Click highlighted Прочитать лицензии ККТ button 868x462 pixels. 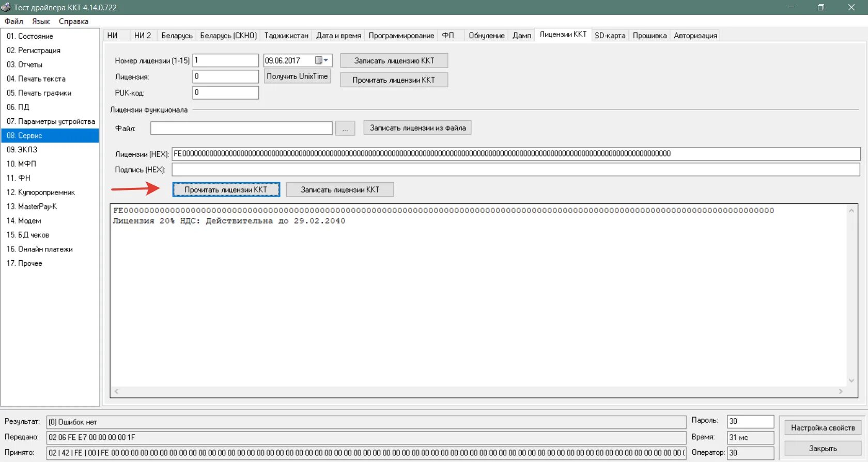pyautogui.click(x=226, y=189)
